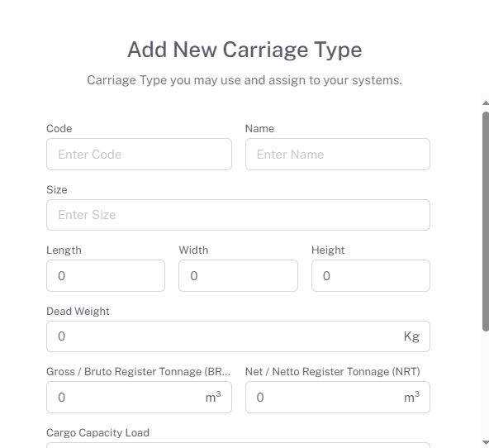Click the m³ unit in the Gross Tonnage field
This screenshot has width=489, height=448.
pos(213,397)
